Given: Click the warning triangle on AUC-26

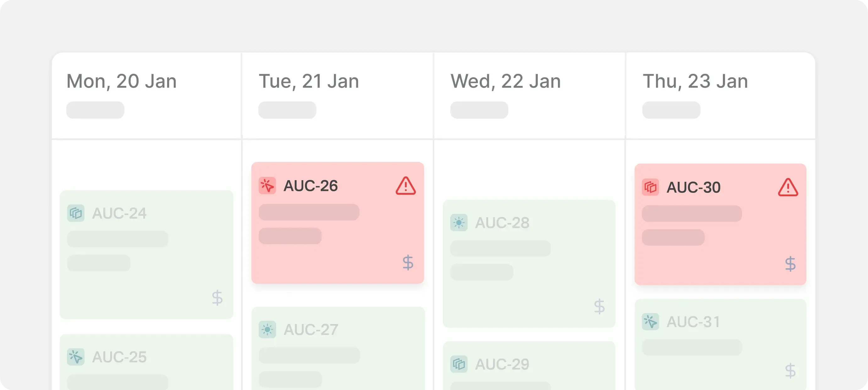Looking at the screenshot, I should tap(406, 186).
